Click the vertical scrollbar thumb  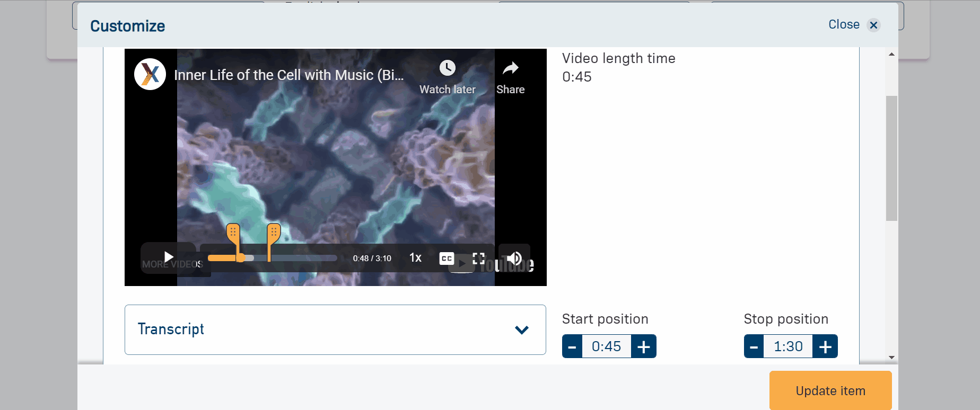point(891,158)
